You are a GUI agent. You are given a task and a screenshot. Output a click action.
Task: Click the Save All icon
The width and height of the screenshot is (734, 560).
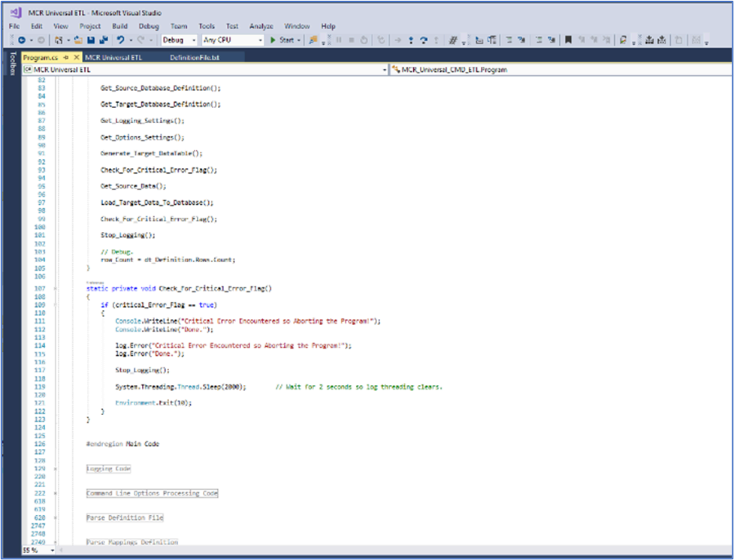(x=102, y=40)
